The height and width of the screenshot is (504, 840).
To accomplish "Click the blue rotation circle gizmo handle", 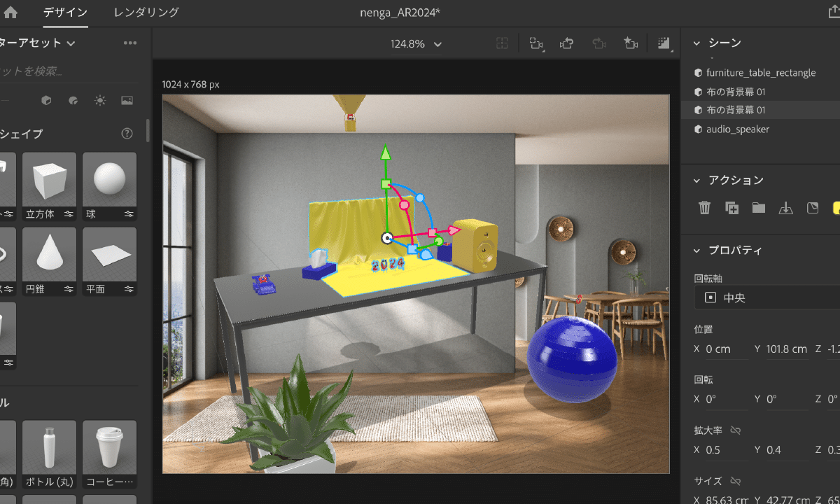I will coord(420,198).
